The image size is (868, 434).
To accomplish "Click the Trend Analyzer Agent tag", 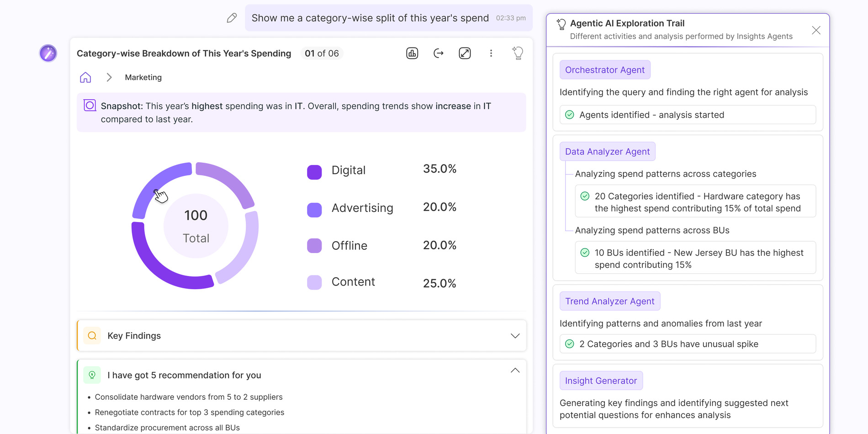I will [x=610, y=301].
